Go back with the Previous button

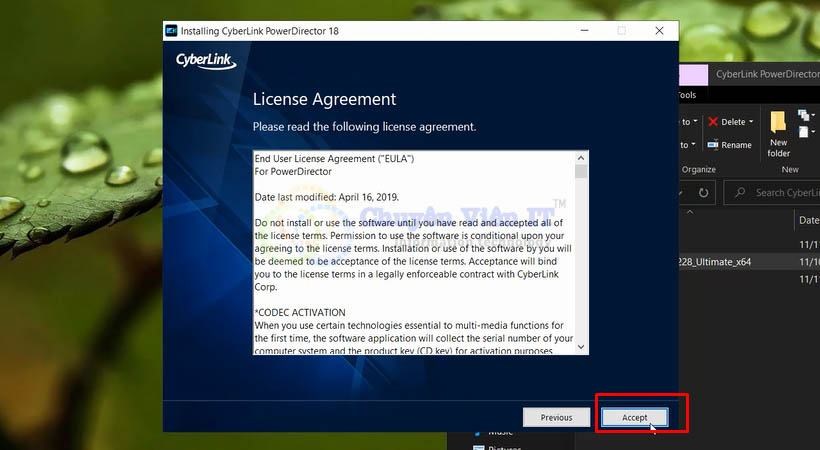(x=556, y=417)
